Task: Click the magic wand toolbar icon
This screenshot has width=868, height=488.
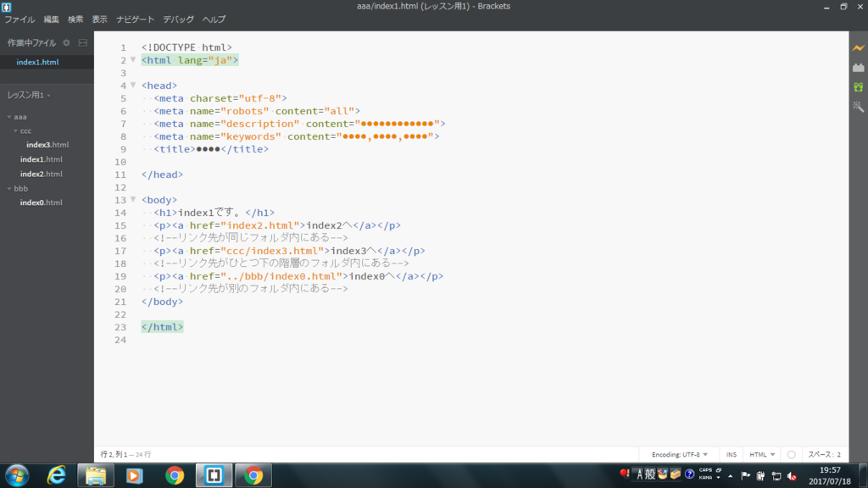Action: click(x=858, y=106)
